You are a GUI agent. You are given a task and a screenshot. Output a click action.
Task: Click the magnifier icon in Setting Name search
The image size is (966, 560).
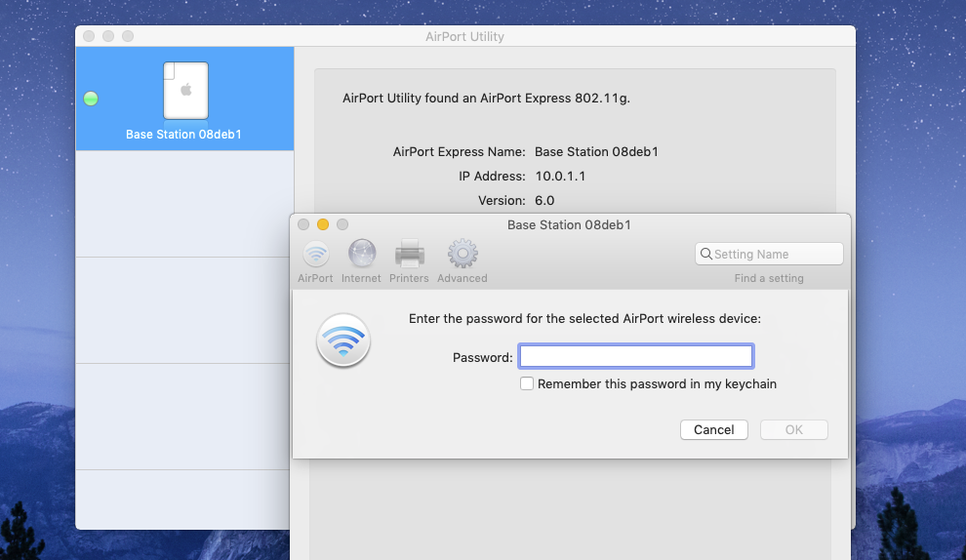[x=706, y=254]
